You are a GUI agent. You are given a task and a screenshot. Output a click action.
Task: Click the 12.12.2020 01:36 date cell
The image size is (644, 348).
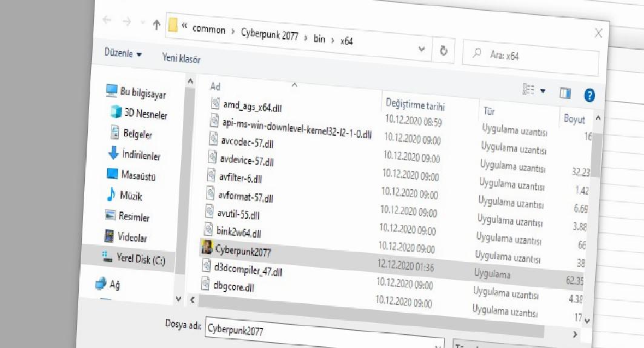click(x=405, y=266)
